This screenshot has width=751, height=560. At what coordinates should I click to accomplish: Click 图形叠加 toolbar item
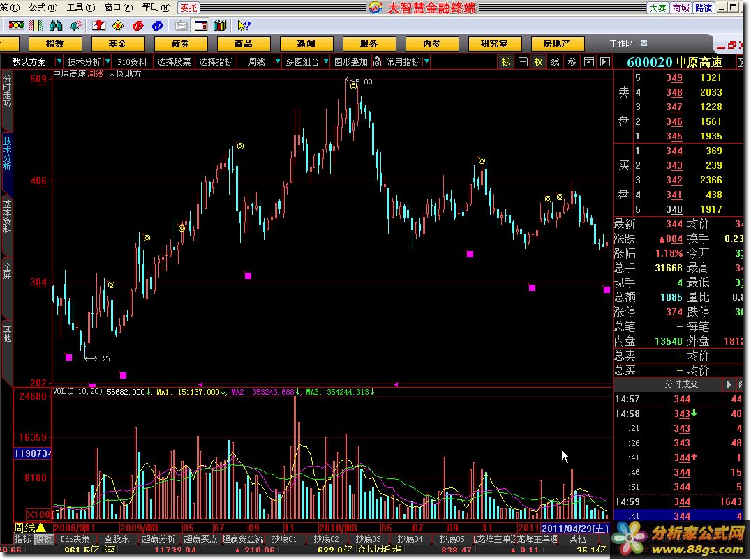tap(351, 62)
